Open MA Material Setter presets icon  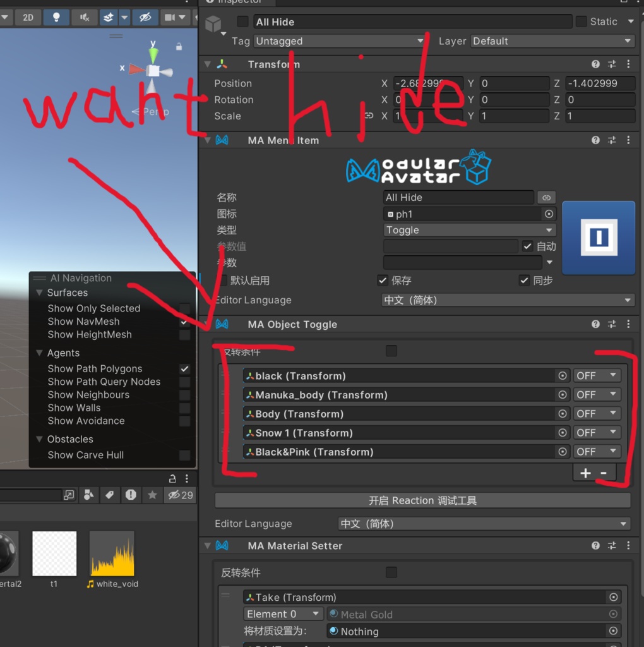[612, 545]
